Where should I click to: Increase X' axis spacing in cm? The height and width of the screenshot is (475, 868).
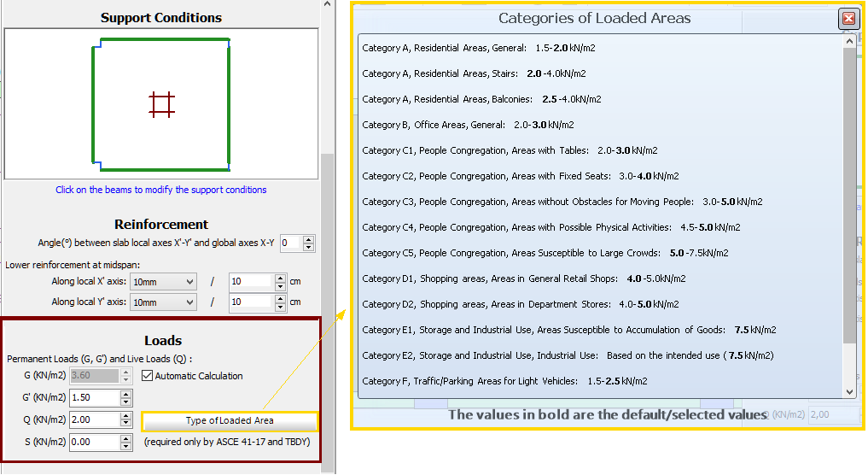click(280, 278)
